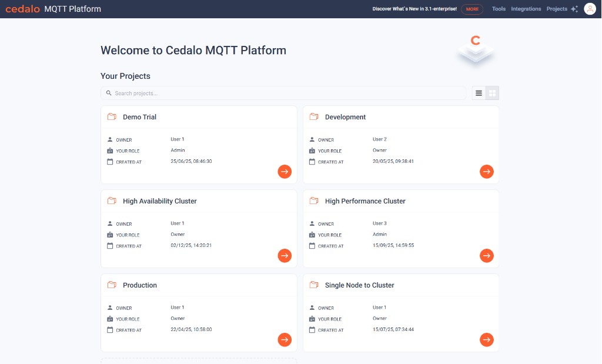Click the Single Node to Cluster folder icon
Image resolution: width=602 pixels, height=364 pixels.
[314, 285]
